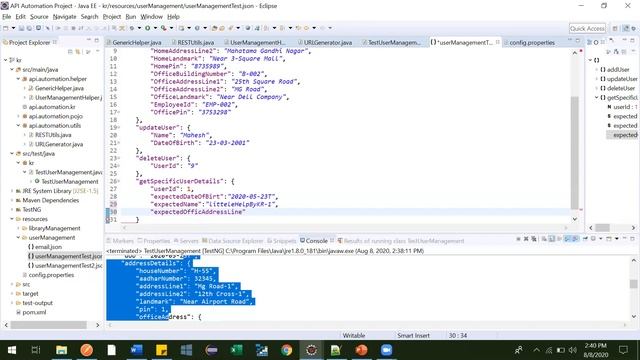The image size is (640, 360).
Task: Minimize the editor area
Action: pyautogui.click(x=570, y=40)
